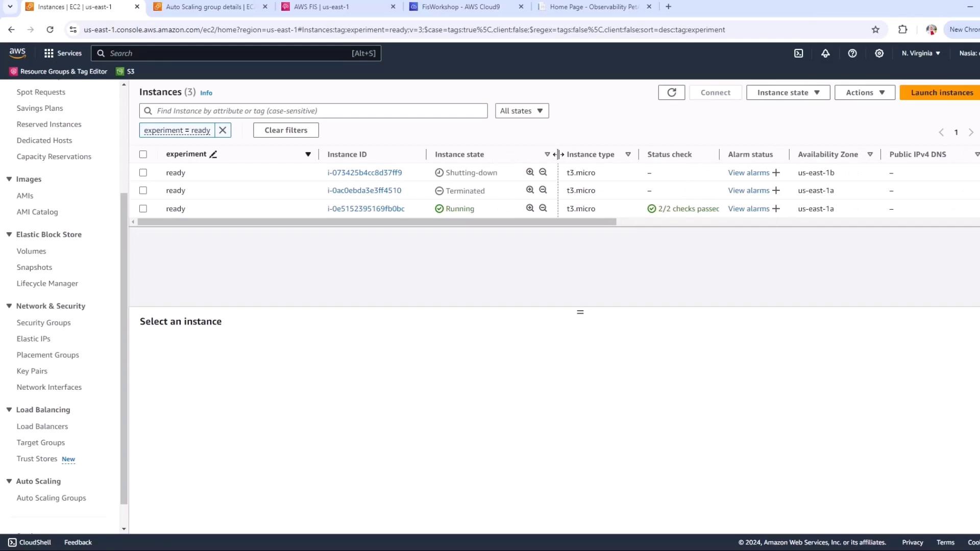The image size is (980, 551).
Task: Click the refresh instances button
Action: tap(671, 92)
